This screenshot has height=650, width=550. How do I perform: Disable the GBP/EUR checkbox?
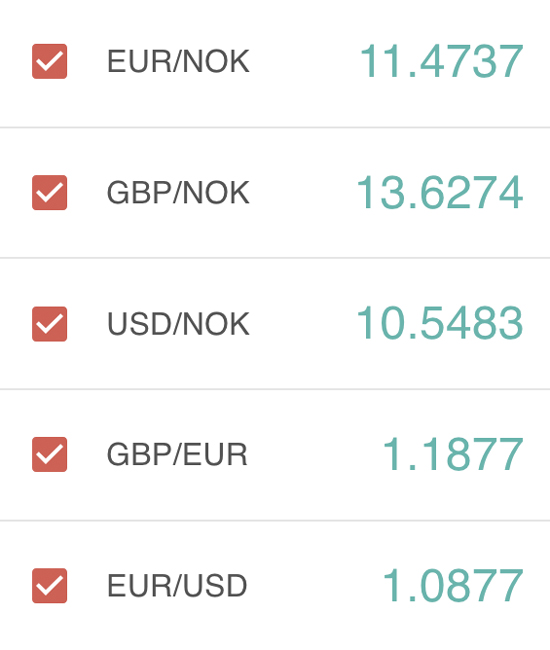click(49, 454)
